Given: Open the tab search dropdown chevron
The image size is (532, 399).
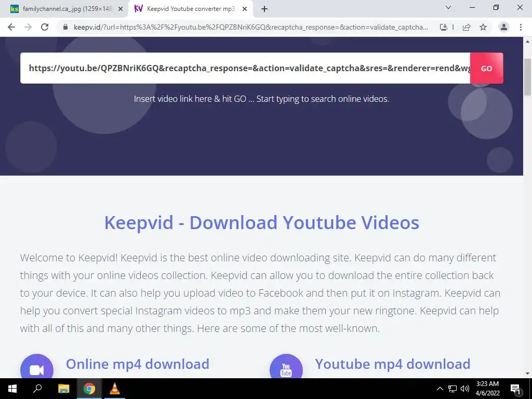Looking at the screenshot, I should 448,7.
